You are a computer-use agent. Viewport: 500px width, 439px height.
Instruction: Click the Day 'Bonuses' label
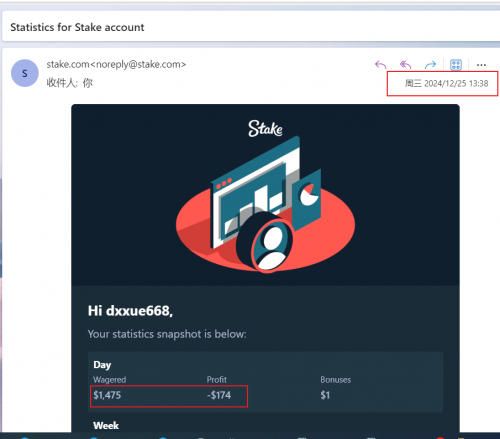[x=336, y=380]
